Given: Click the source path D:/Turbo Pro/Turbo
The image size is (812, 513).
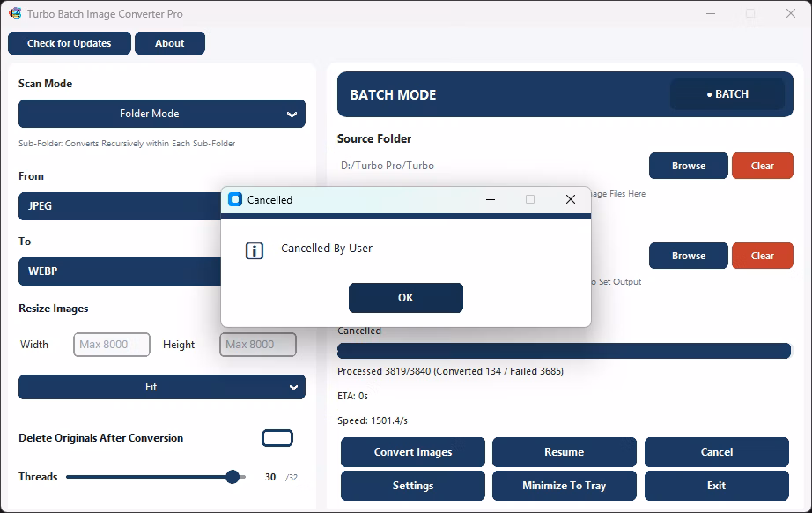Looking at the screenshot, I should [388, 166].
